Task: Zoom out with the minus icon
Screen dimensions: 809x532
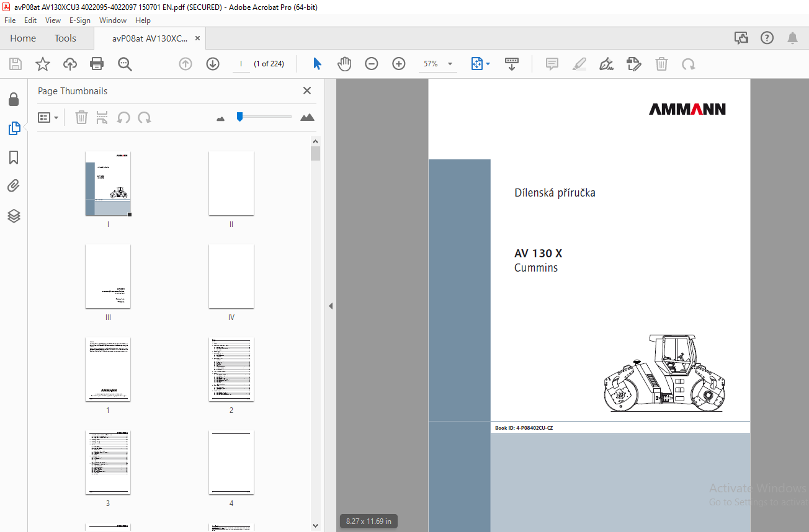Action: tap(372, 64)
